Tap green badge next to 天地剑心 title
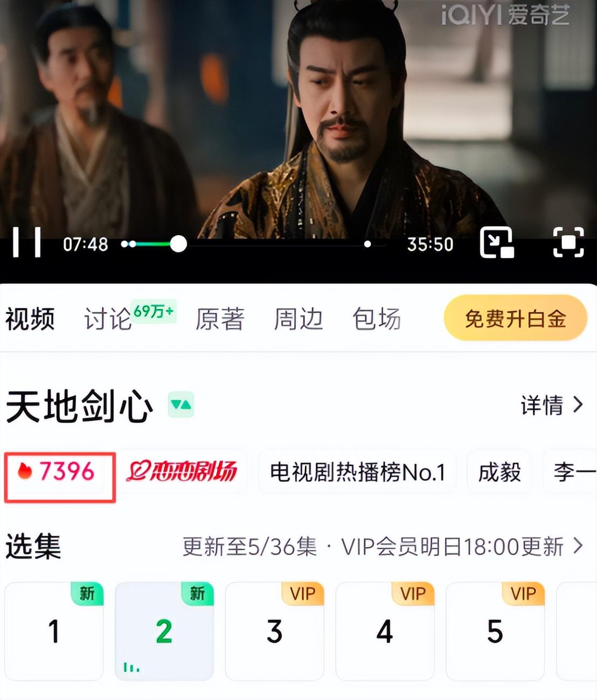Image resolution: width=597 pixels, height=700 pixels. coord(181,405)
